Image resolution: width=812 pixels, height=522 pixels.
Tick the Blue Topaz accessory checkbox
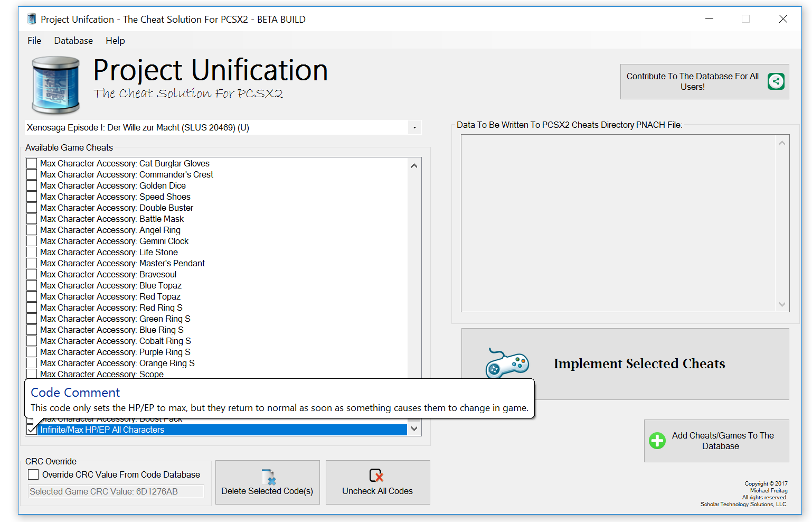(32, 285)
